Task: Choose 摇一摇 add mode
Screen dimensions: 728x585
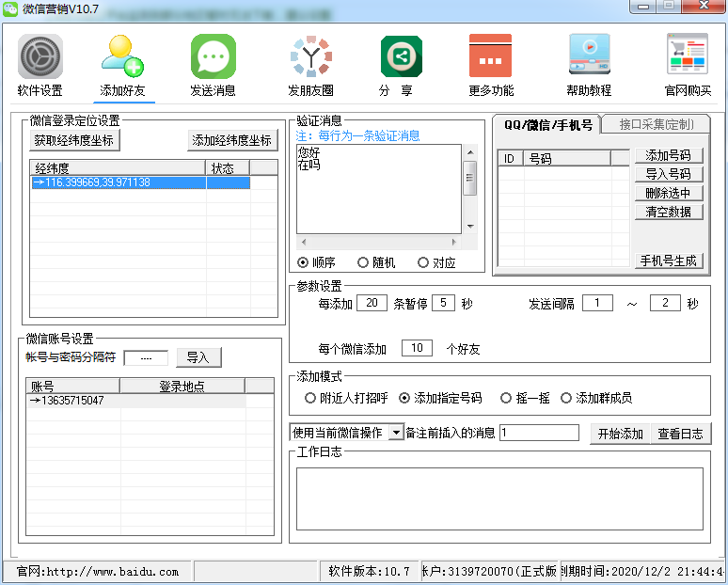Action: tap(506, 398)
